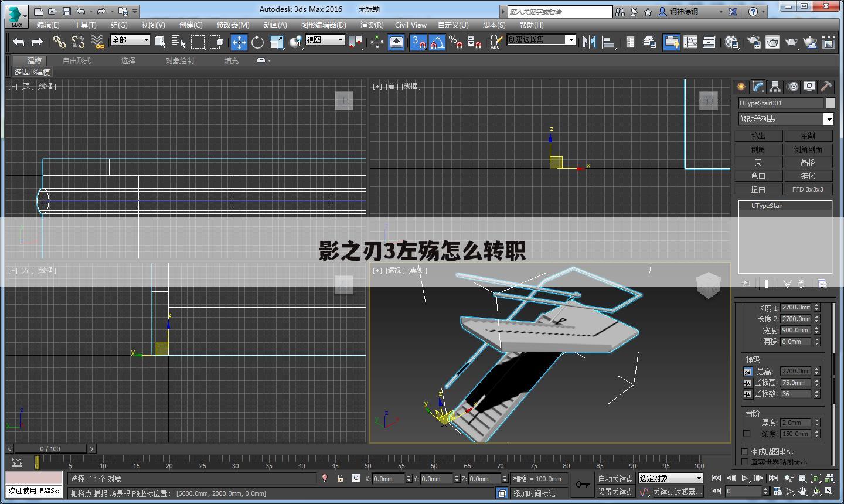This screenshot has width=844, height=504.
Task: Open the Schematic View icon
Action: click(x=709, y=42)
